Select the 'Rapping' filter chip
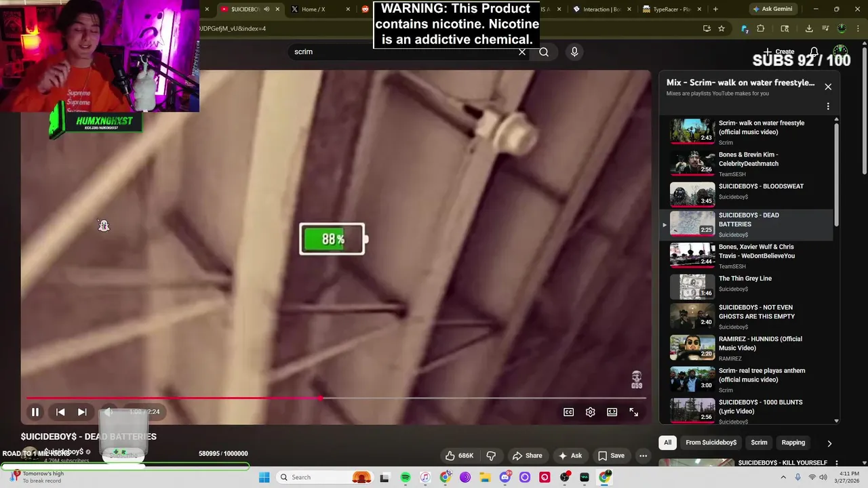The width and height of the screenshot is (868, 488). pyautogui.click(x=793, y=443)
